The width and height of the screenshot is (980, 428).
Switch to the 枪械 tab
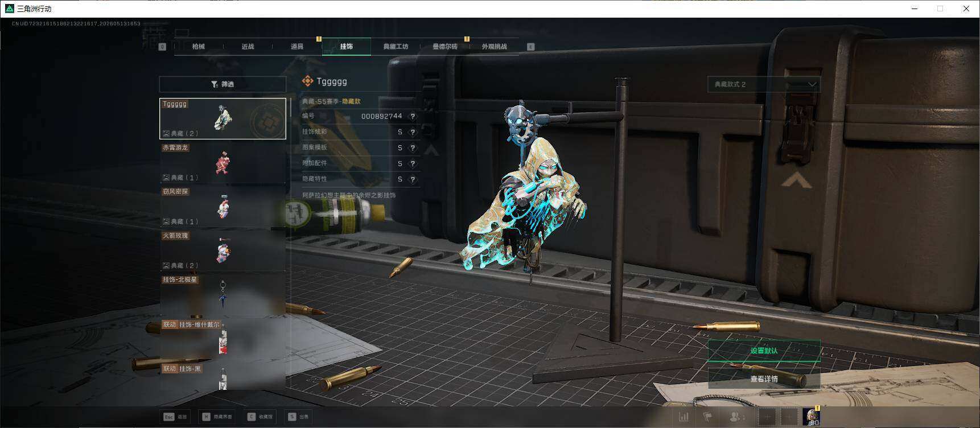pyautogui.click(x=198, y=47)
